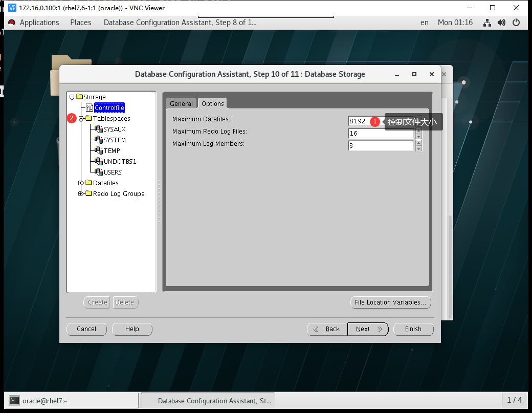Select SYSAUX tablespace label
Viewport: 532px width, 413px height.
pos(115,129)
